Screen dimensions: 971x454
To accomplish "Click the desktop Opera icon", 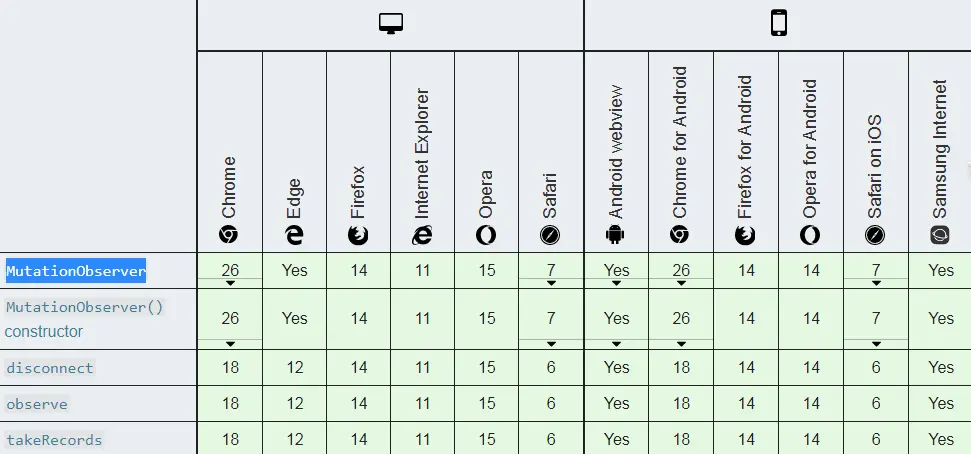I will click(486, 234).
